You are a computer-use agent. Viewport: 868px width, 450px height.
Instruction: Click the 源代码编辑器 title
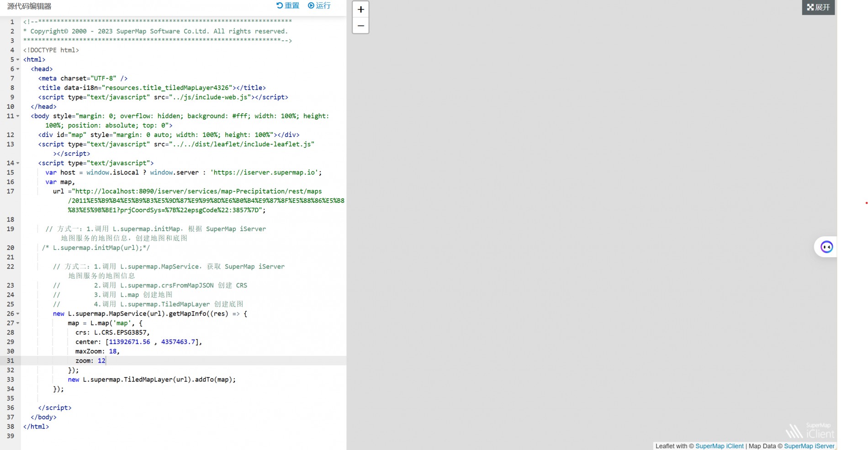tap(29, 6)
